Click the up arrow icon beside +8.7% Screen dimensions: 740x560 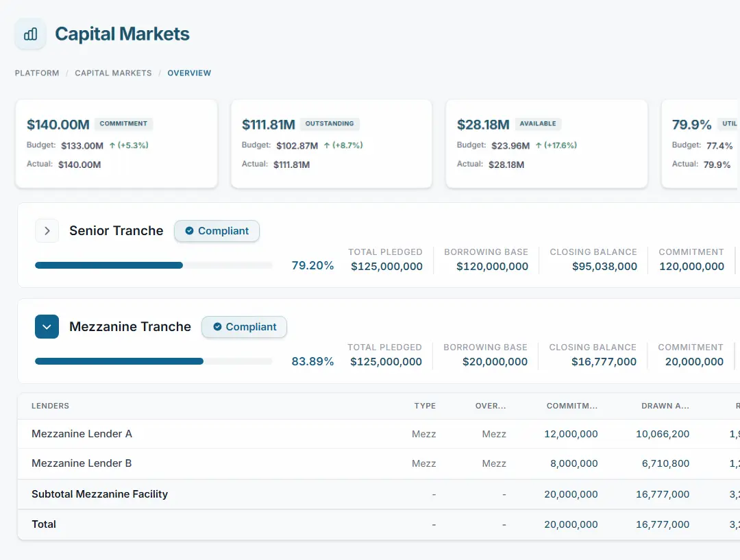[327, 145]
